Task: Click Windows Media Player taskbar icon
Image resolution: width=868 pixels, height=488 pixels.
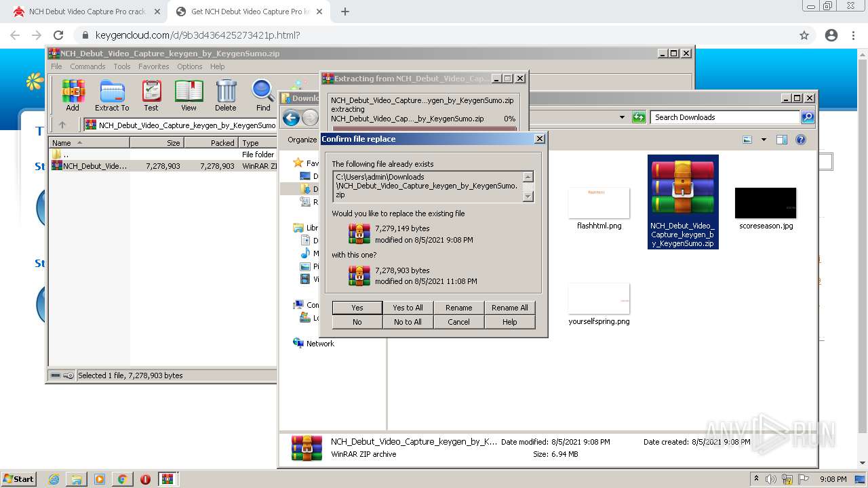Action: point(100,479)
